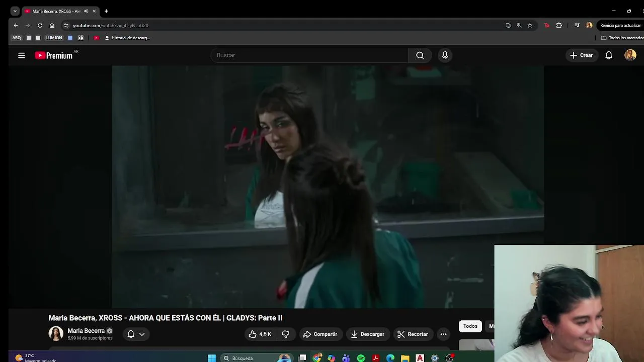Open a new browser tab
Image resolution: width=644 pixels, height=362 pixels.
[106, 11]
